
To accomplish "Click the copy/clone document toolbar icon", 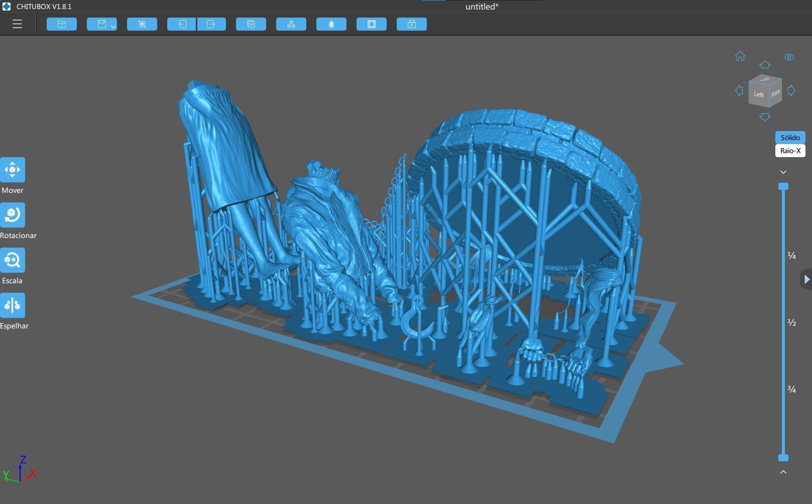I will pos(251,24).
